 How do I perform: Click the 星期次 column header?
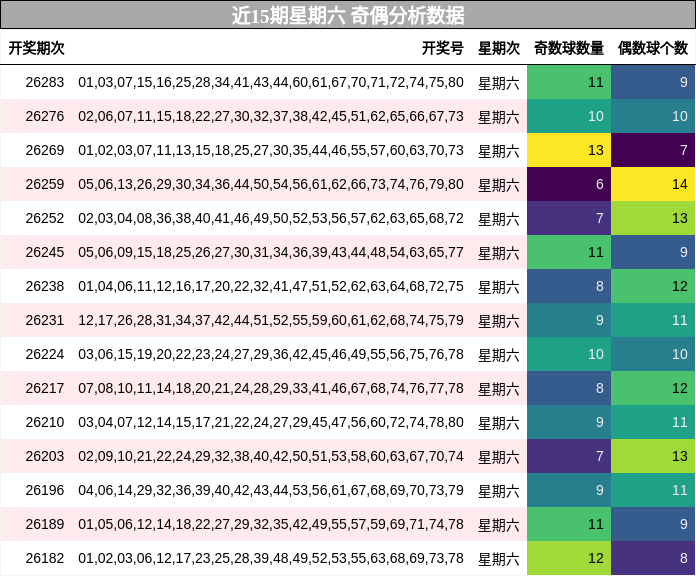(x=498, y=48)
